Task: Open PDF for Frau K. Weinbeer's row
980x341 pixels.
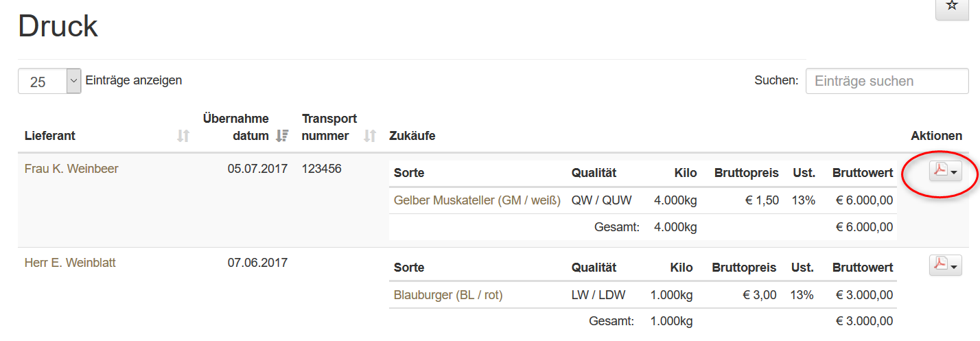Action: click(x=940, y=171)
